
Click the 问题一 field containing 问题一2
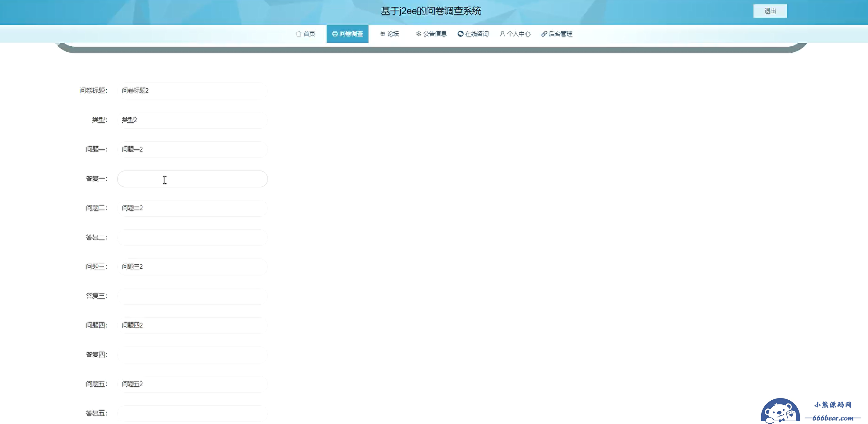pos(192,149)
